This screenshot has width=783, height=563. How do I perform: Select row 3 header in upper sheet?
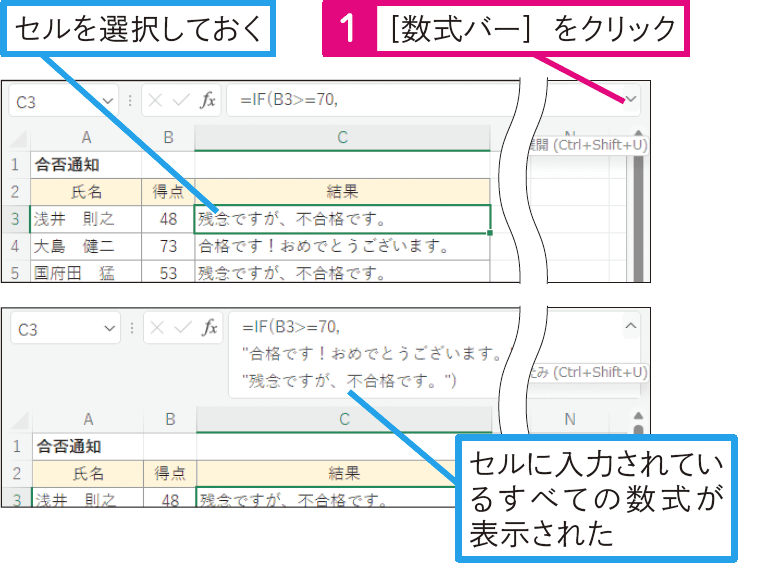click(x=15, y=219)
